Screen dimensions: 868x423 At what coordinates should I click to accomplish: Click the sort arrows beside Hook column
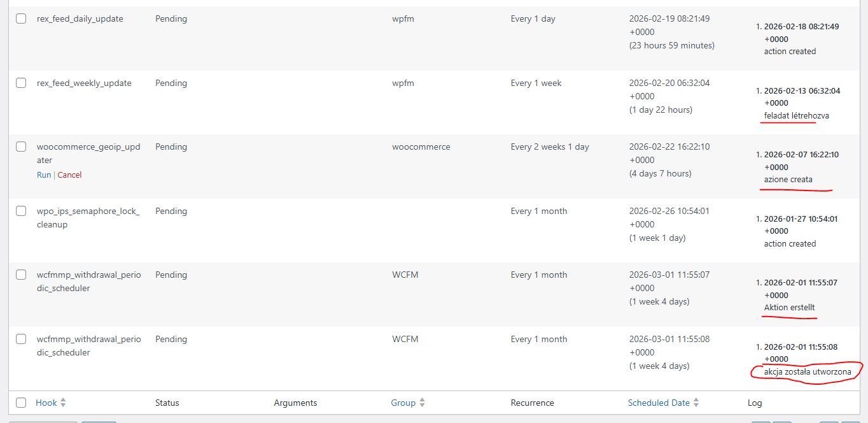tap(63, 403)
